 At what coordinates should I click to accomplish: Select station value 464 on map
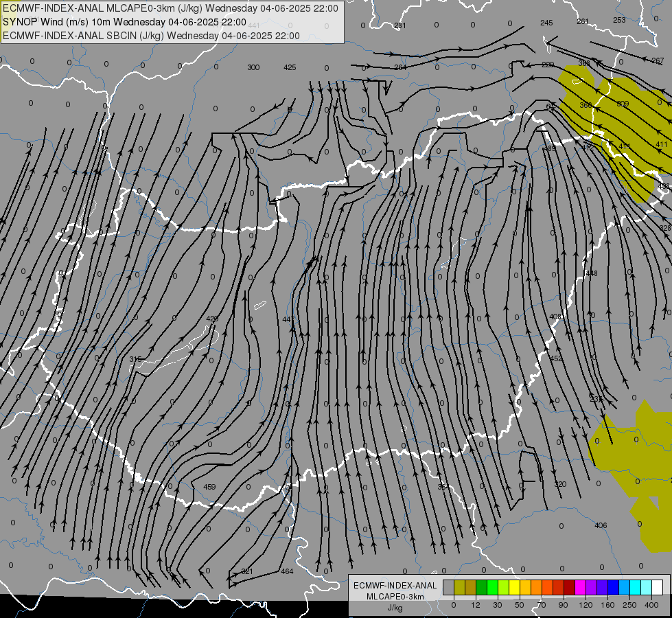(287, 571)
